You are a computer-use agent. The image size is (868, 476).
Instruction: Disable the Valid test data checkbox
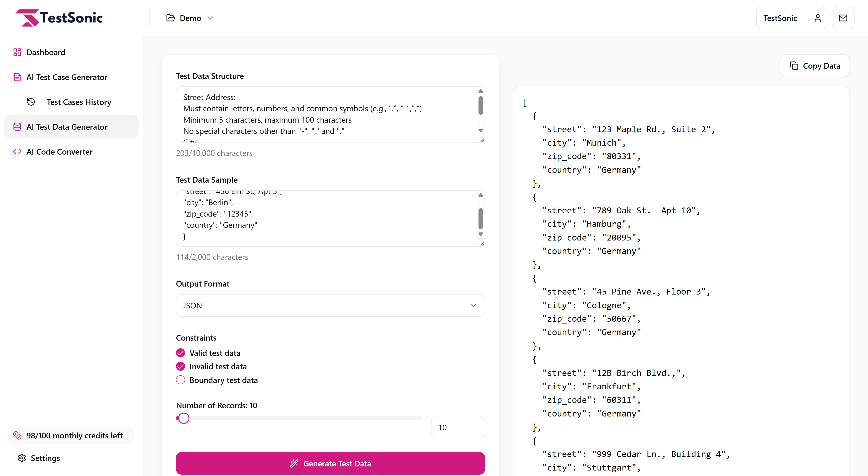pyautogui.click(x=180, y=352)
